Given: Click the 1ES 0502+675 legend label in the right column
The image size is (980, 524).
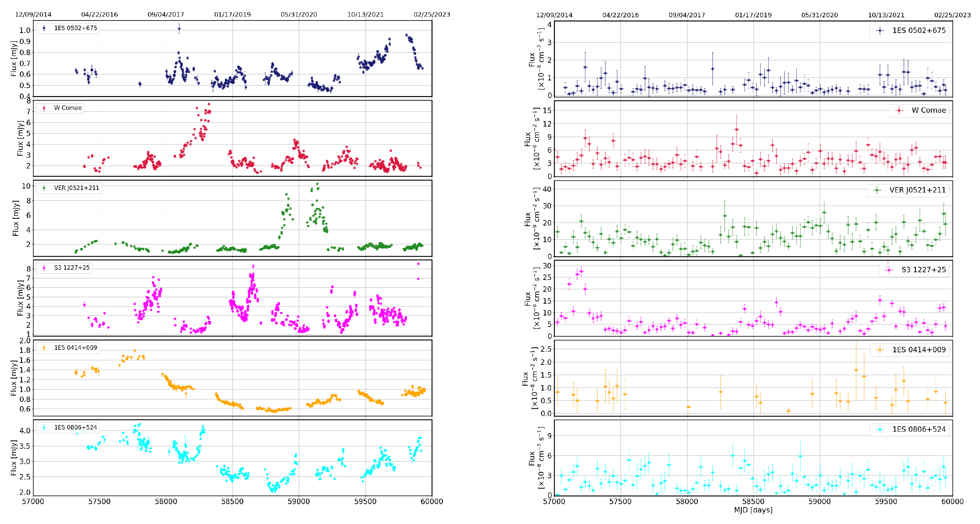Looking at the screenshot, I should coord(919,31).
